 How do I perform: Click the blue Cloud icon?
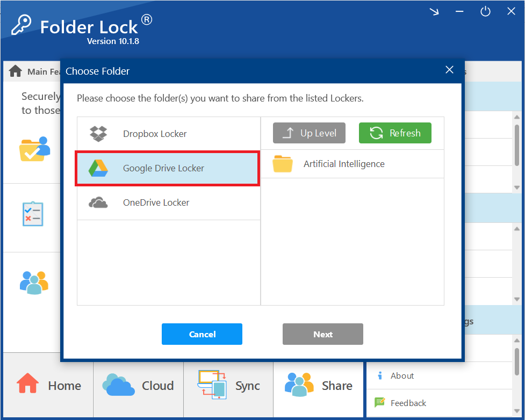tap(118, 385)
